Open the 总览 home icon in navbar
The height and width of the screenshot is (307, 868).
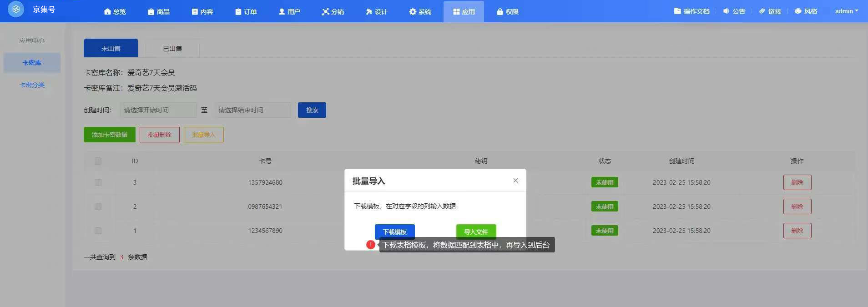click(107, 11)
